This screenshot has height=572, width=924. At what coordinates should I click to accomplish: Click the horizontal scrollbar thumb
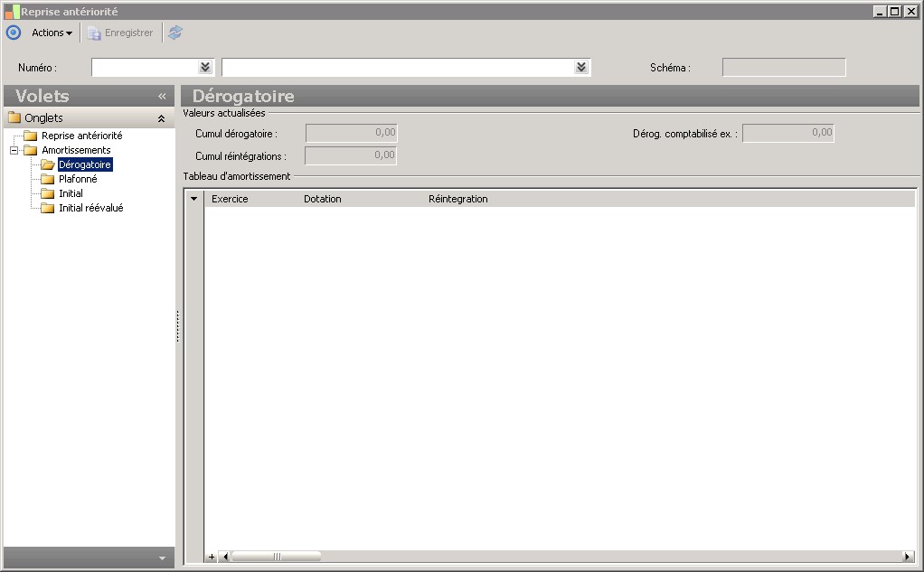pos(277,557)
